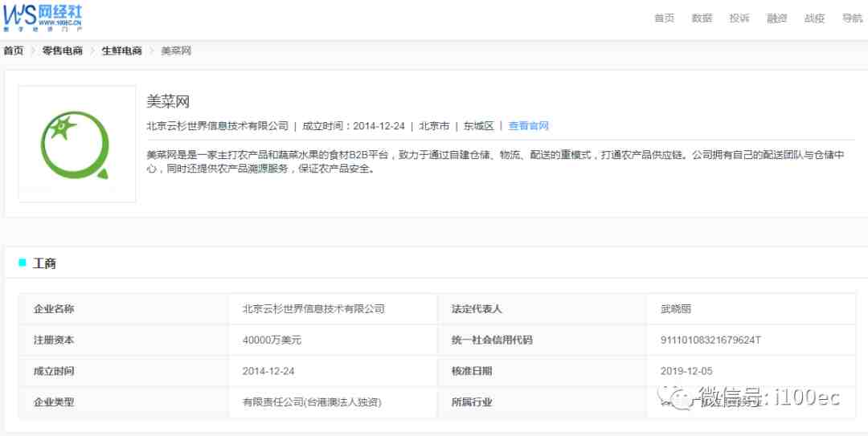Click the 2014-12-24 table cell value
Screen dimensions: 868x436
pos(268,371)
